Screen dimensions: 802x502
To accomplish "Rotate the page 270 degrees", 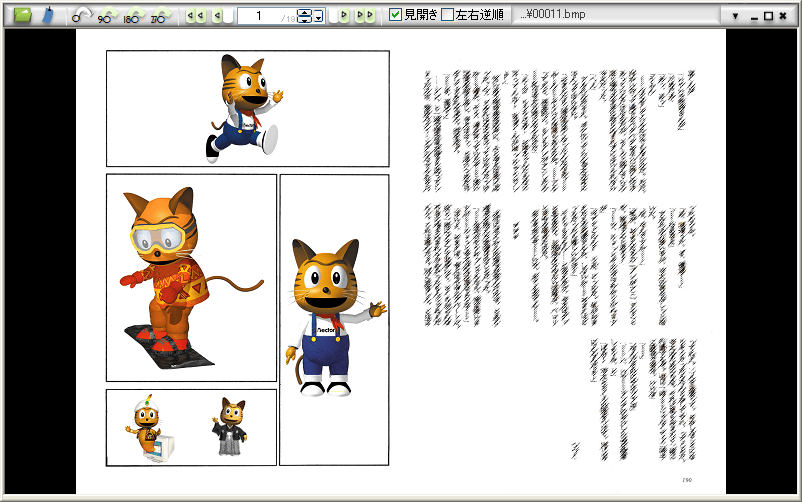I will (x=161, y=15).
